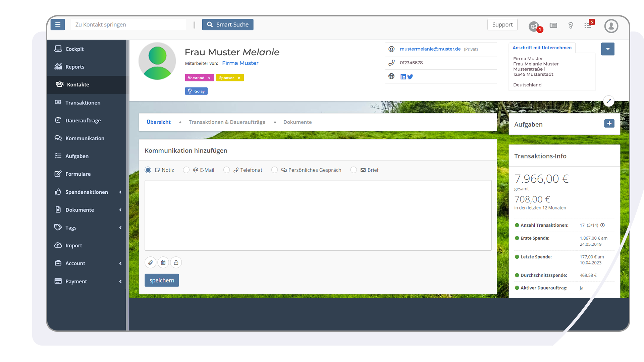Click the hamburger menu icon
Viewport: 644px width, 362px height.
[x=58, y=24]
